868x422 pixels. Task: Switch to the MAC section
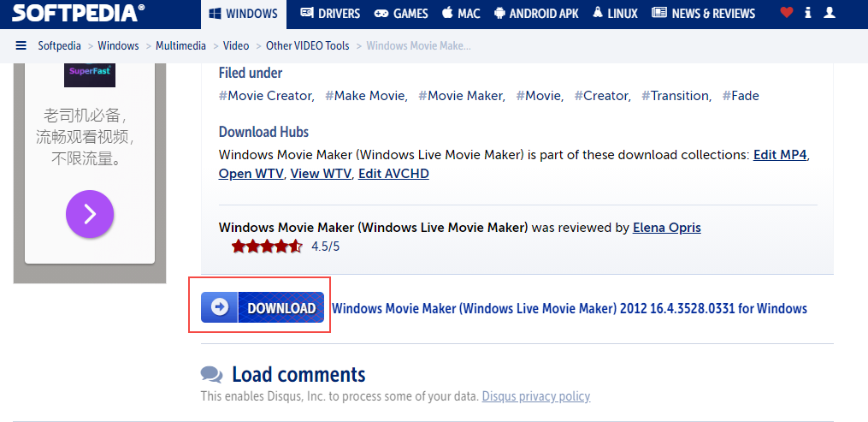(461, 14)
